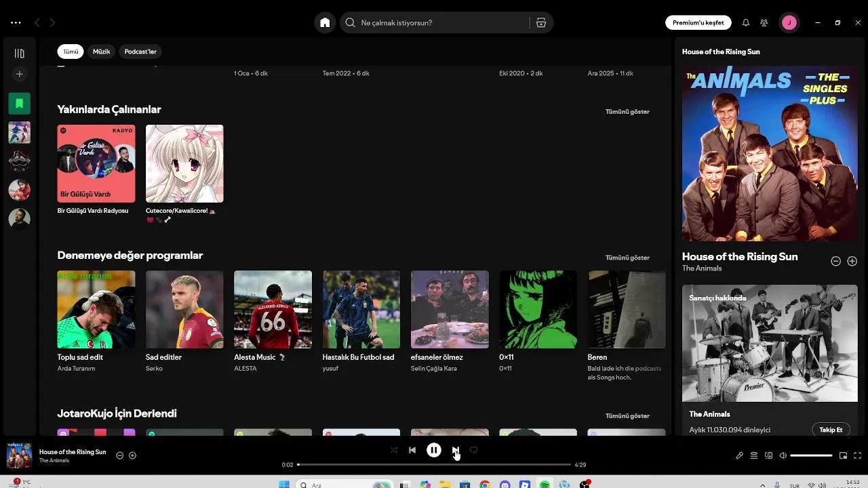Image resolution: width=868 pixels, height=488 pixels.
Task: Open efsaneler ölmez show
Action: coord(450,321)
